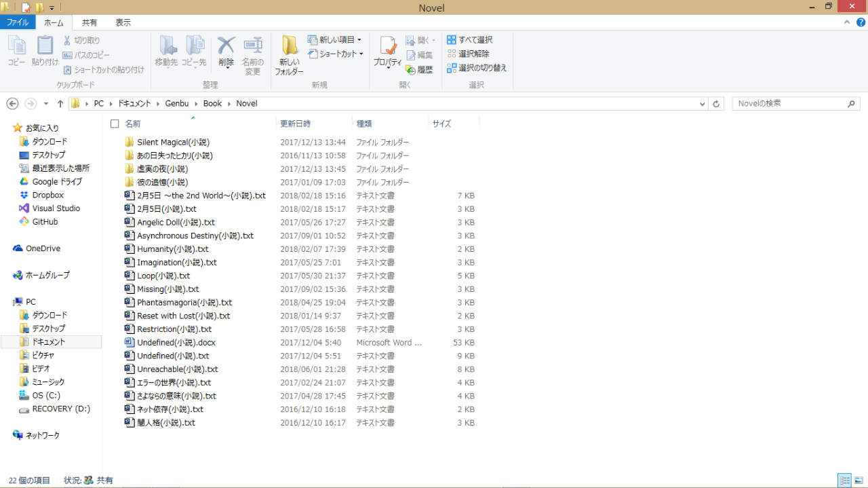Open the address bar history dropdown
Viewport: 868px width, 488px height.
tap(702, 104)
